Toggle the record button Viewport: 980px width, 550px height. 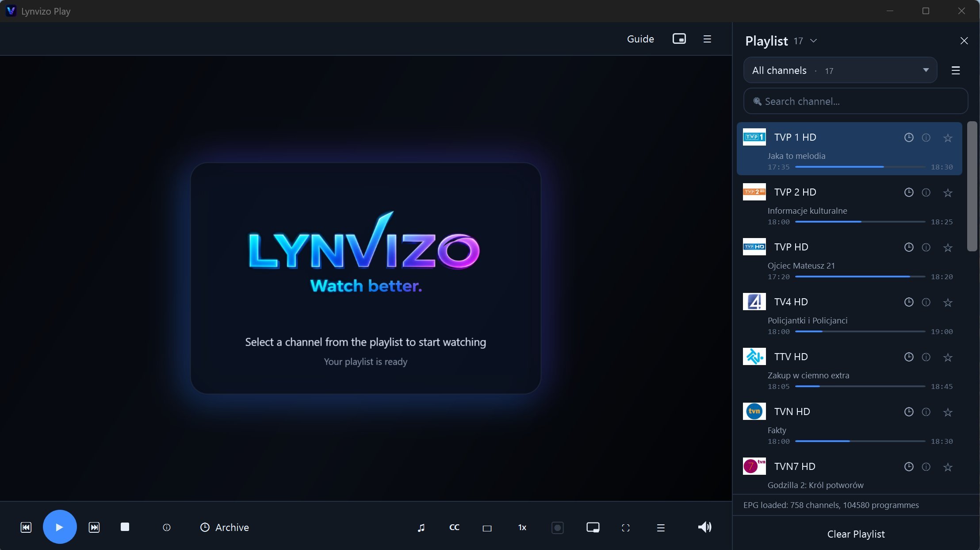558,527
